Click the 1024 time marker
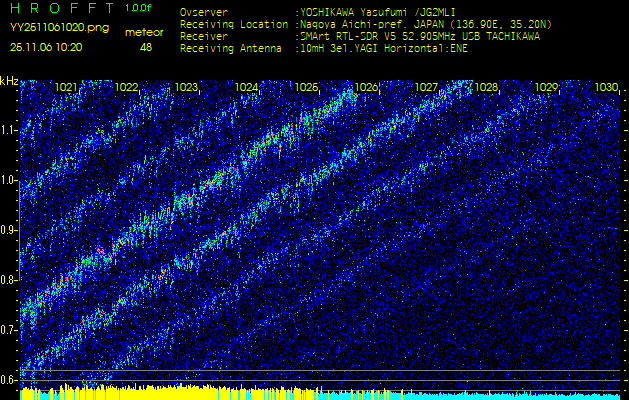Viewport: 629px width, 400px height. [x=246, y=87]
